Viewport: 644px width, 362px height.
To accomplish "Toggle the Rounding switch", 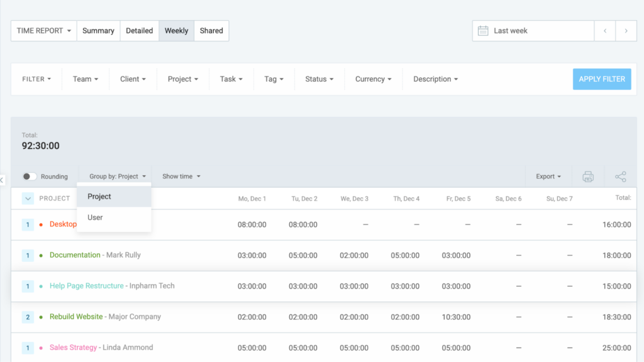I will point(30,177).
